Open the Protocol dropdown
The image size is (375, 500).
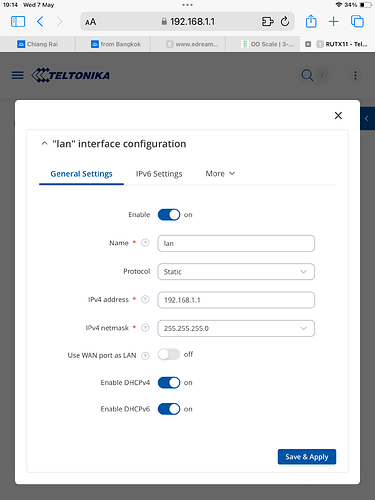coord(236,272)
